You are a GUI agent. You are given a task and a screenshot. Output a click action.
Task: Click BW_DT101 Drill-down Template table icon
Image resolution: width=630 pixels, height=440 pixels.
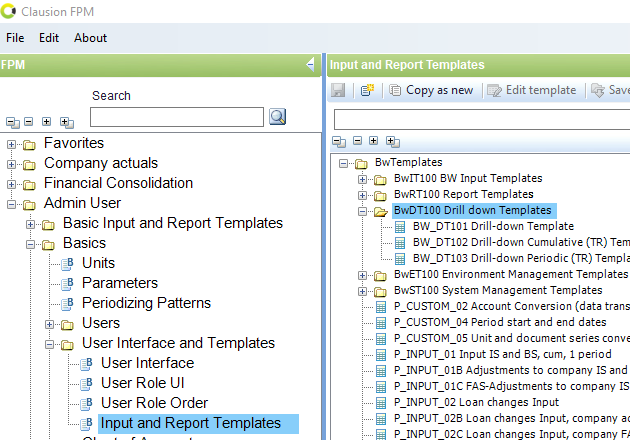(x=400, y=227)
